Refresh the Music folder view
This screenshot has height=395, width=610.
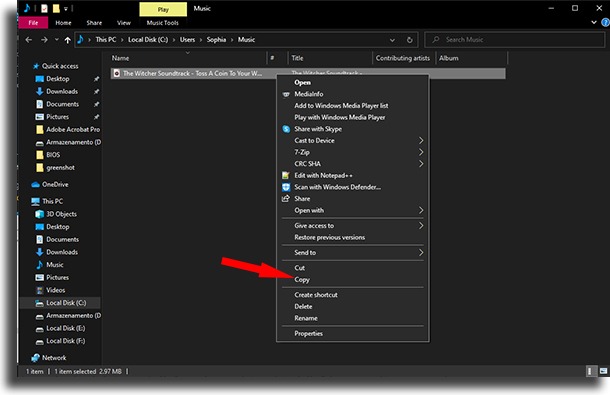pos(409,40)
